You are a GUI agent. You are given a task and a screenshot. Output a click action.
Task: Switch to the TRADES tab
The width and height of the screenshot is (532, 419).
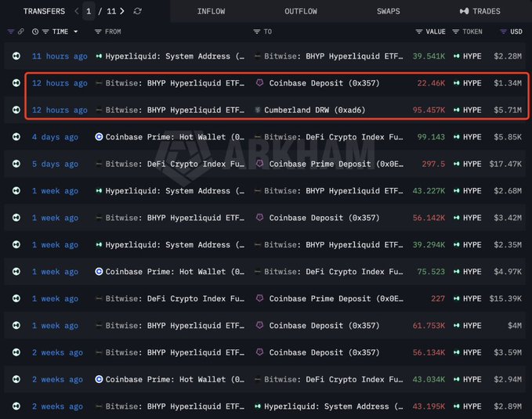point(480,11)
